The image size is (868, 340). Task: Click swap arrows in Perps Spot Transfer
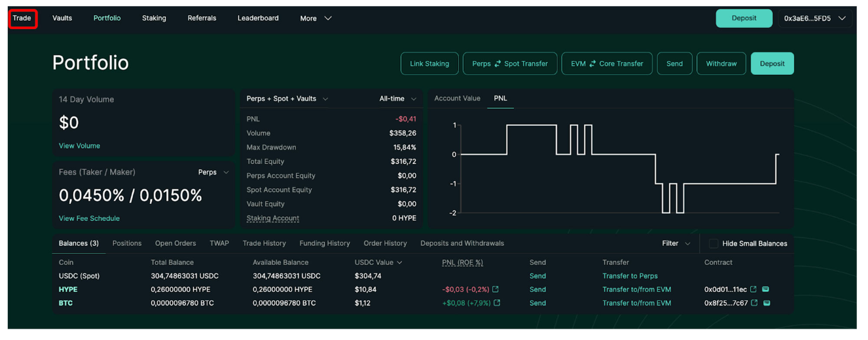[x=497, y=63]
